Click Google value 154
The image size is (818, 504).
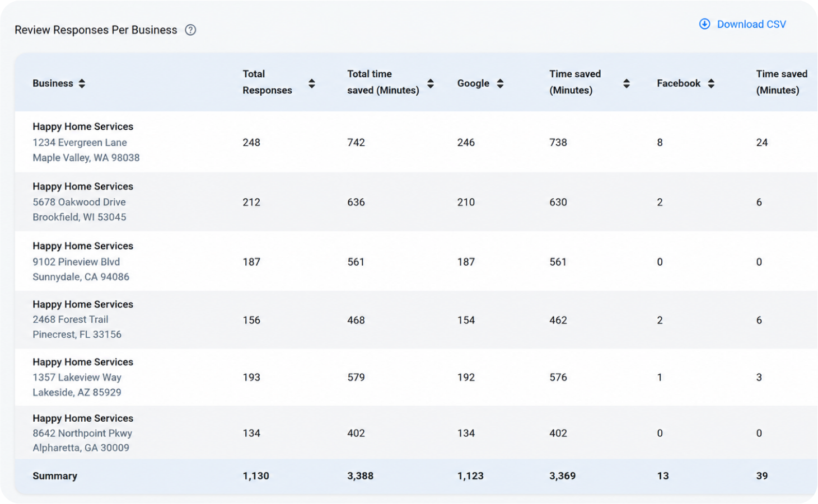[466, 320]
